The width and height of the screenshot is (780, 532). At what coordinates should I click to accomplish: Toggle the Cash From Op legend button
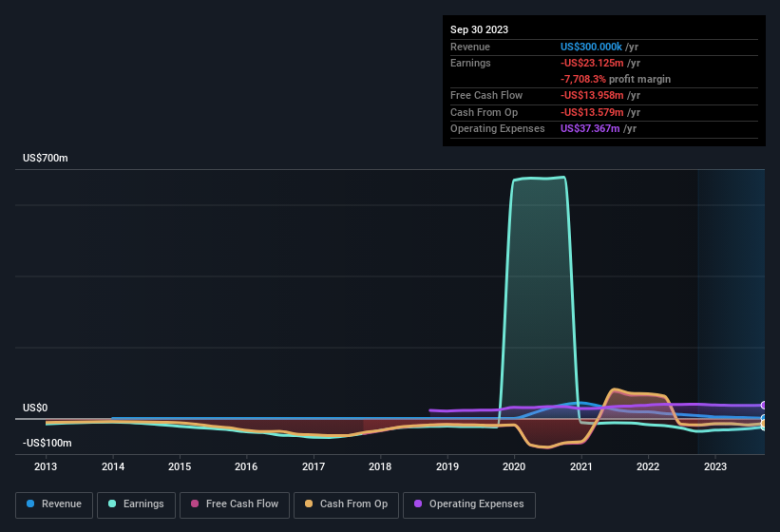tap(346, 504)
